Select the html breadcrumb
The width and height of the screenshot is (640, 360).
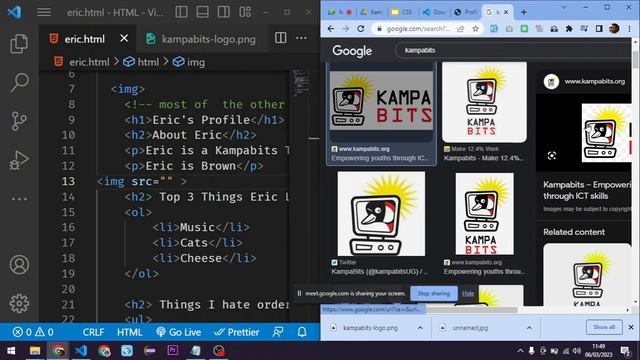click(x=141, y=62)
